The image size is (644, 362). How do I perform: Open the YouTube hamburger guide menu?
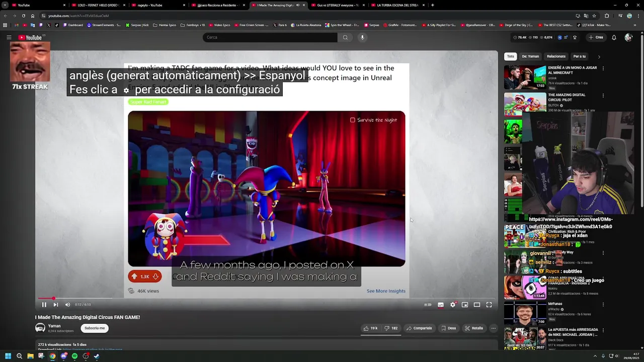9,37
